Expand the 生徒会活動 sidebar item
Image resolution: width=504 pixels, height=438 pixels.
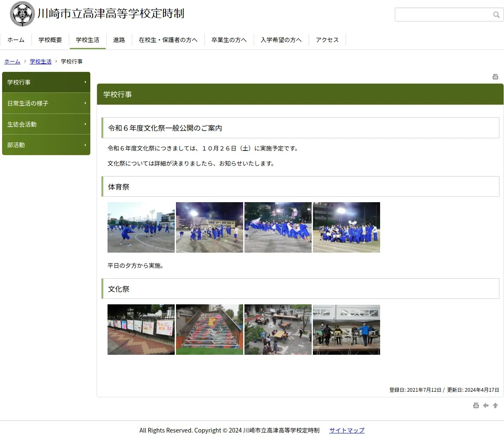pyautogui.click(x=46, y=124)
